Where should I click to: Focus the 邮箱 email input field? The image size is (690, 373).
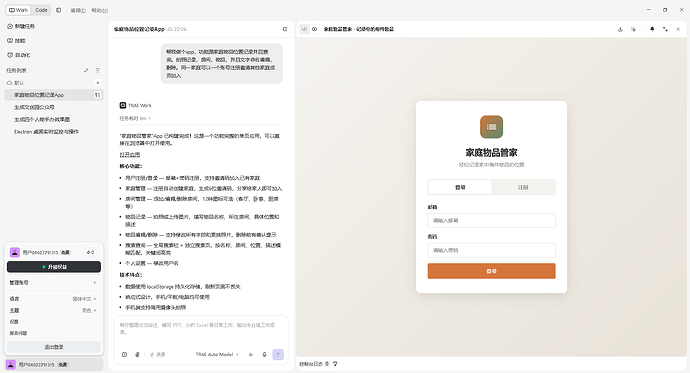(491, 220)
